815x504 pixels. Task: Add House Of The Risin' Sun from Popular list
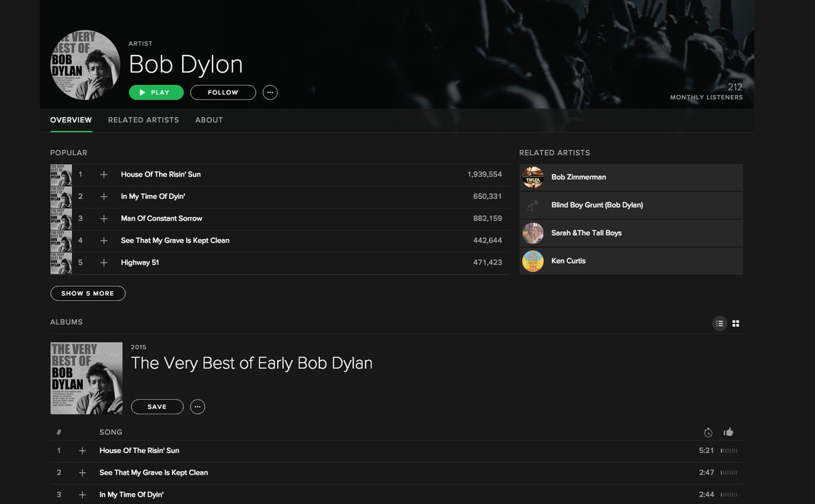point(104,175)
